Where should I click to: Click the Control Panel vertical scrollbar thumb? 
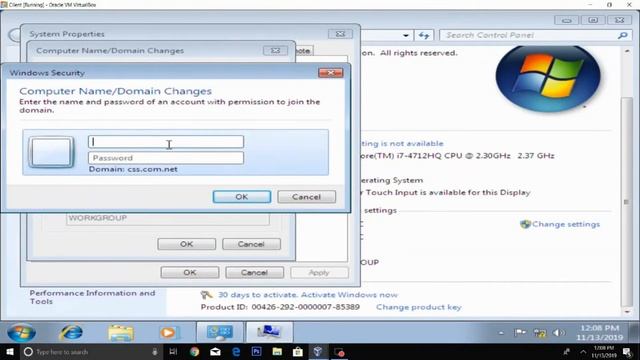[x=627, y=202]
